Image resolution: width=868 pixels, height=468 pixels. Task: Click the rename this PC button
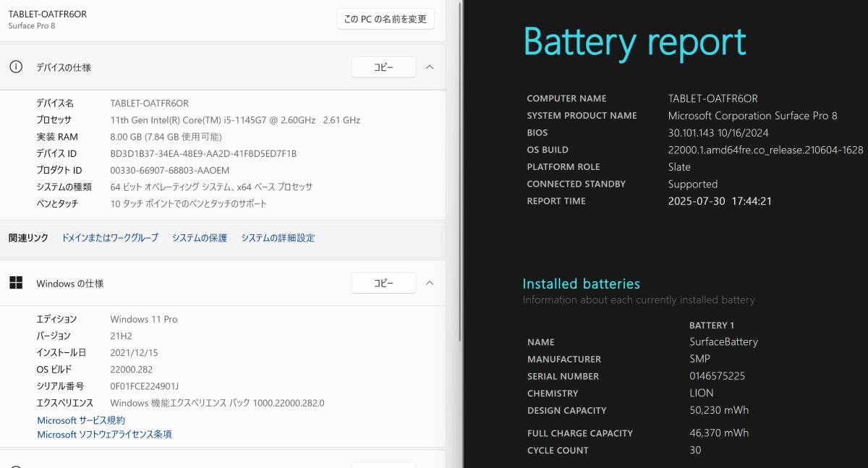[386, 19]
